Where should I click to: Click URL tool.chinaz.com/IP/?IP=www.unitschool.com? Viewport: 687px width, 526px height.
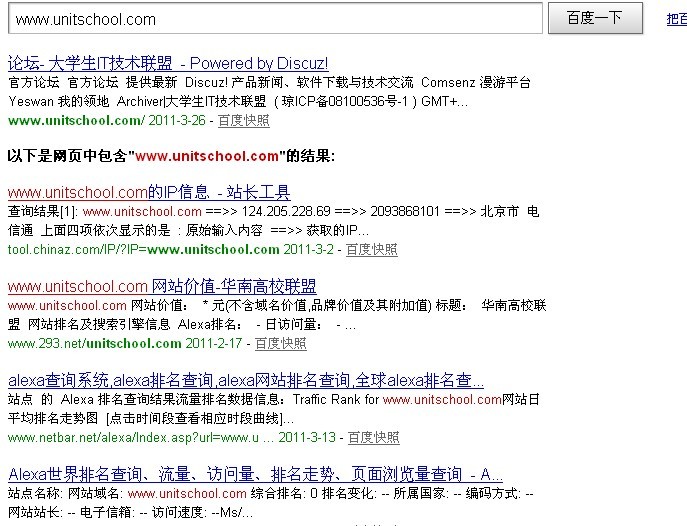pos(143,249)
